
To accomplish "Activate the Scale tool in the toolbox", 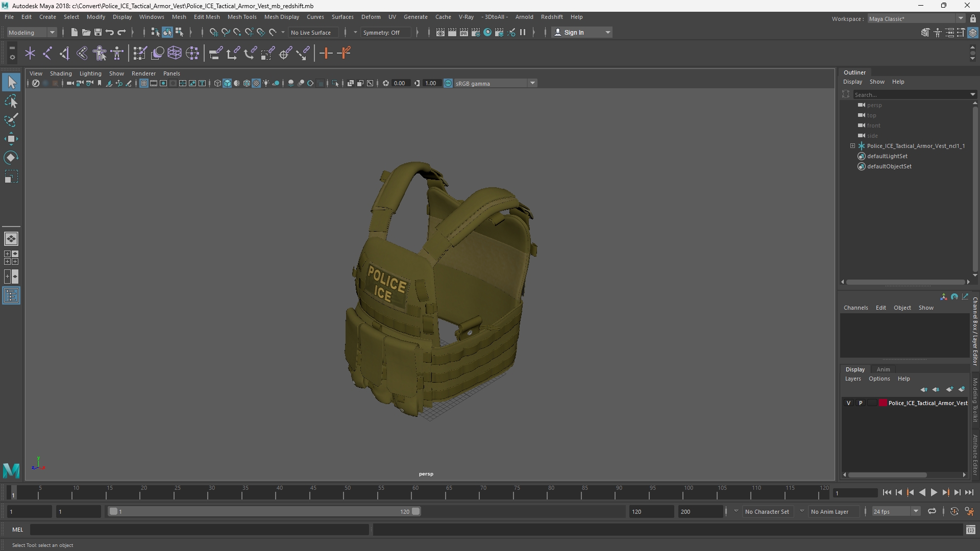I will 11,177.
